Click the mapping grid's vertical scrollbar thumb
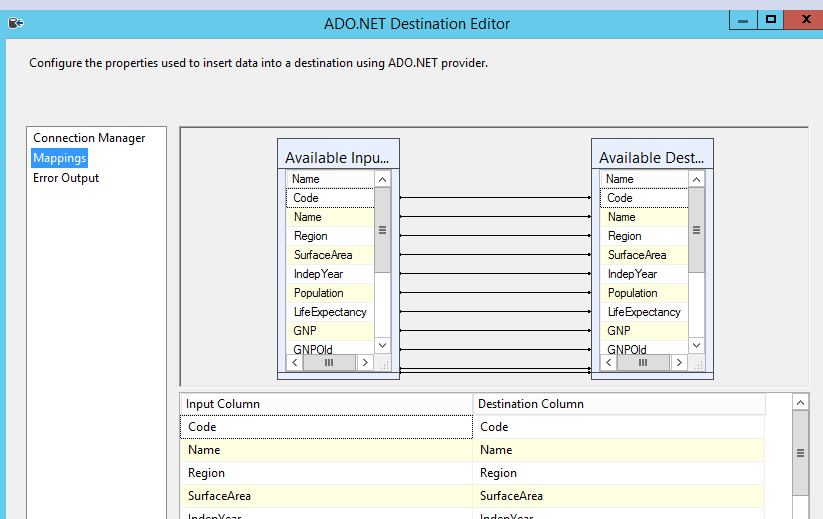 tap(800, 453)
